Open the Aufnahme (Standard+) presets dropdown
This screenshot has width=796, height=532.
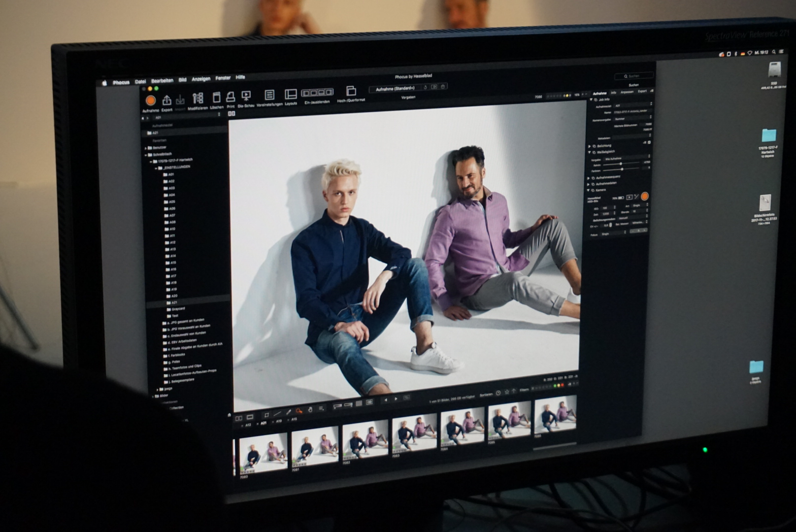click(396, 89)
